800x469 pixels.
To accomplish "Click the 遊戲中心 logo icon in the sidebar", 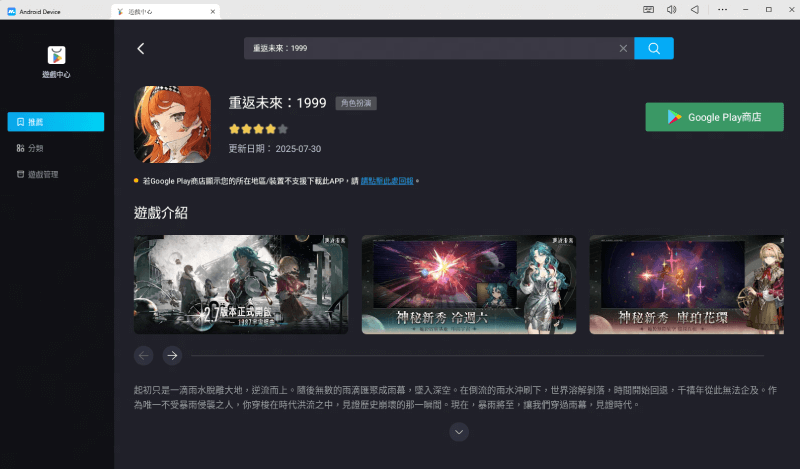I will tap(57, 55).
